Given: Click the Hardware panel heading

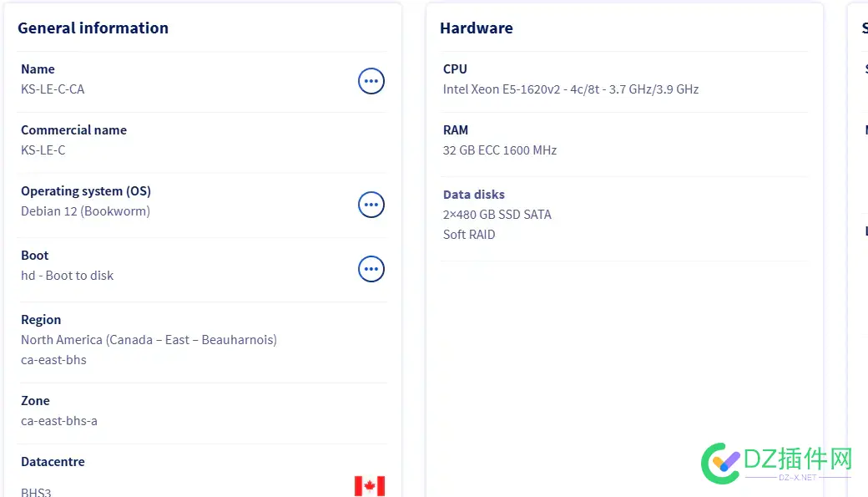Looking at the screenshot, I should point(476,28).
